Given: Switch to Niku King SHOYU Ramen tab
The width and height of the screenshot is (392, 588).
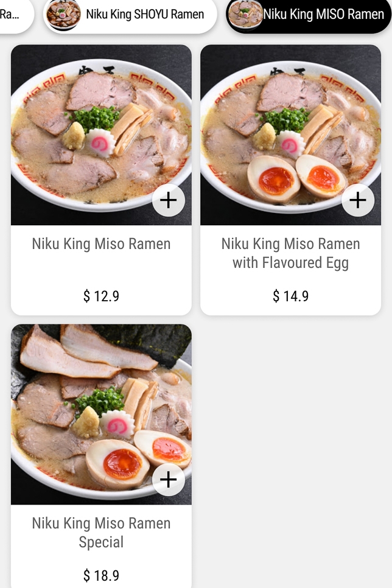Looking at the screenshot, I should point(144,14).
